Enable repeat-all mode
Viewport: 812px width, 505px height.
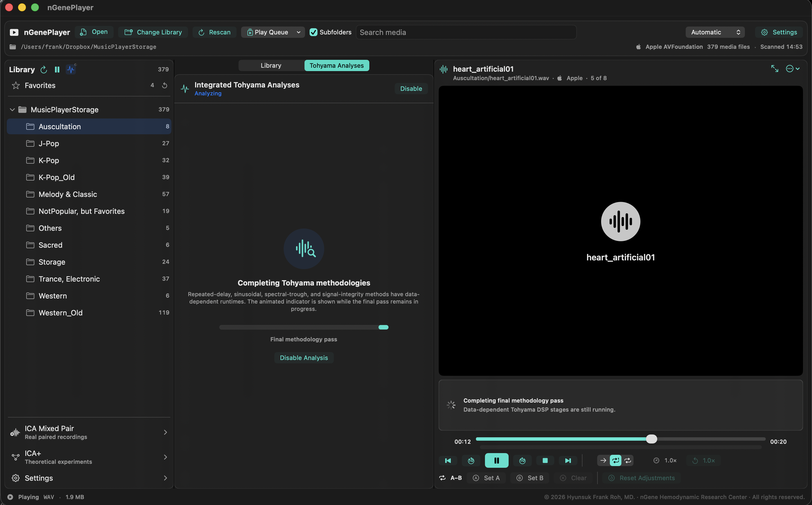[x=628, y=461]
